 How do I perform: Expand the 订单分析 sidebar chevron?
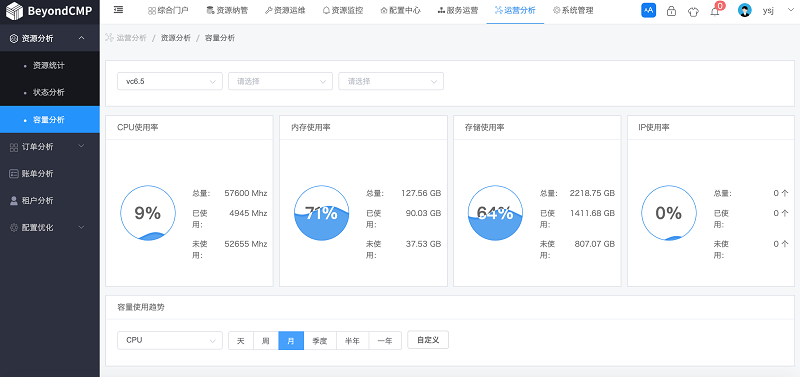81,146
